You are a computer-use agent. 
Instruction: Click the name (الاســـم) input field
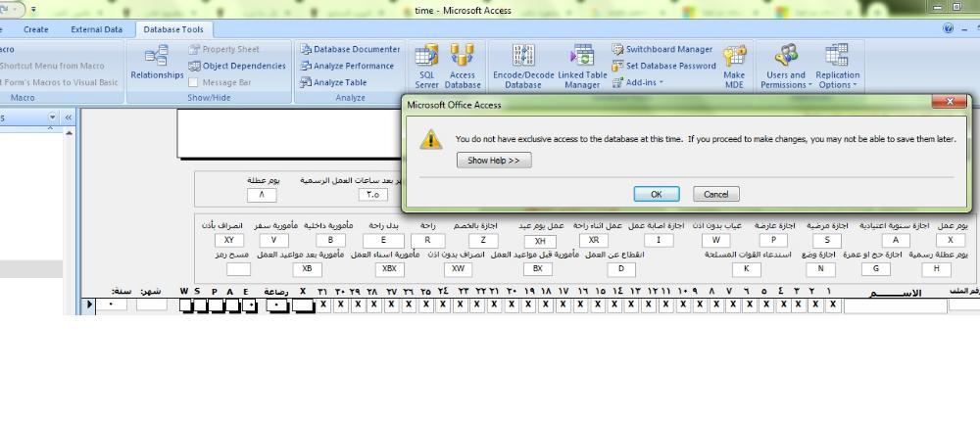(895, 304)
